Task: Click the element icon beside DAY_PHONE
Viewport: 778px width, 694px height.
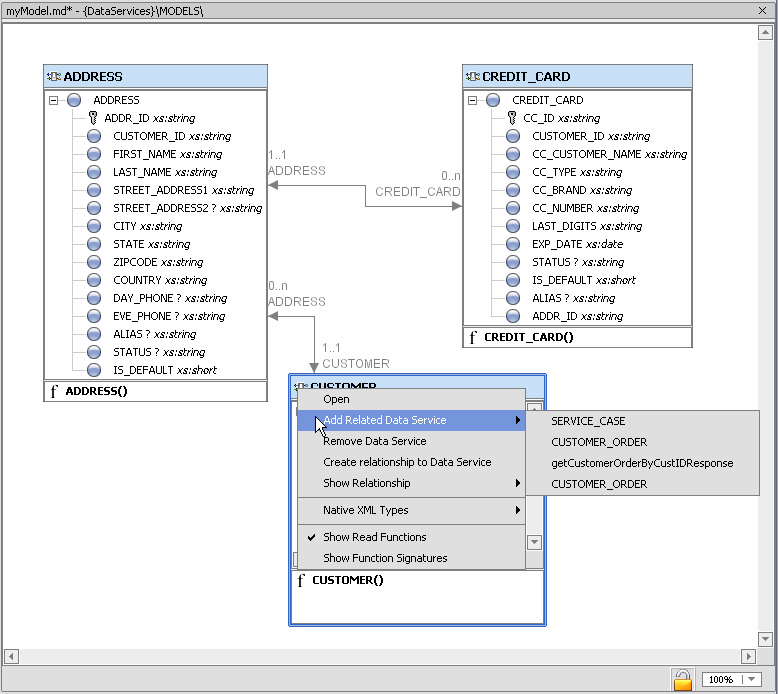Action: (94, 298)
